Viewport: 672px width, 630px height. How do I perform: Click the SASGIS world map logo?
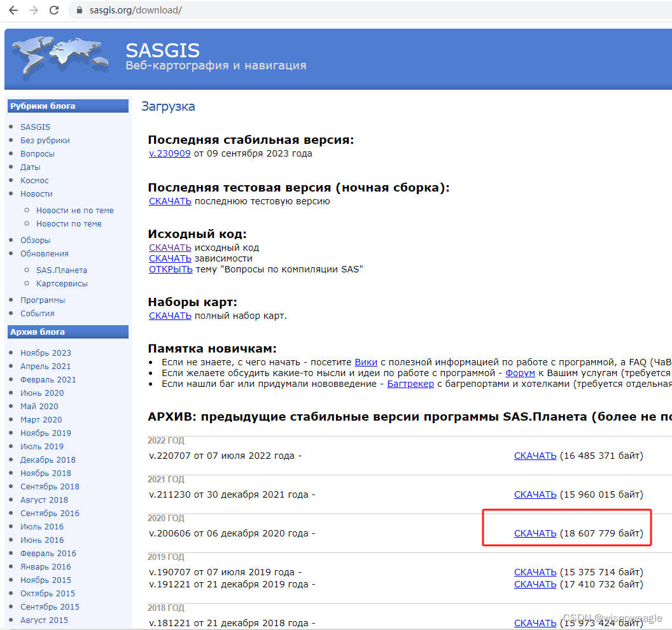click(x=60, y=57)
